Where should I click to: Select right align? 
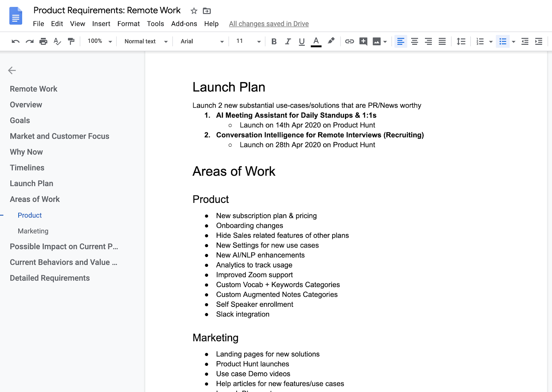tap(428, 41)
